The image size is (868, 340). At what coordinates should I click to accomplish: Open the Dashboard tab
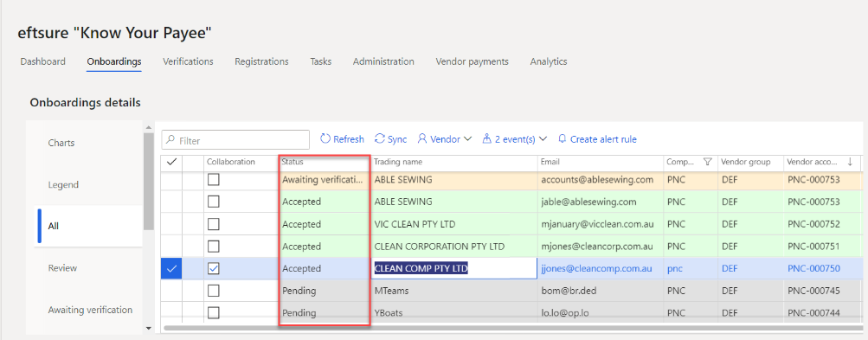pos(42,61)
